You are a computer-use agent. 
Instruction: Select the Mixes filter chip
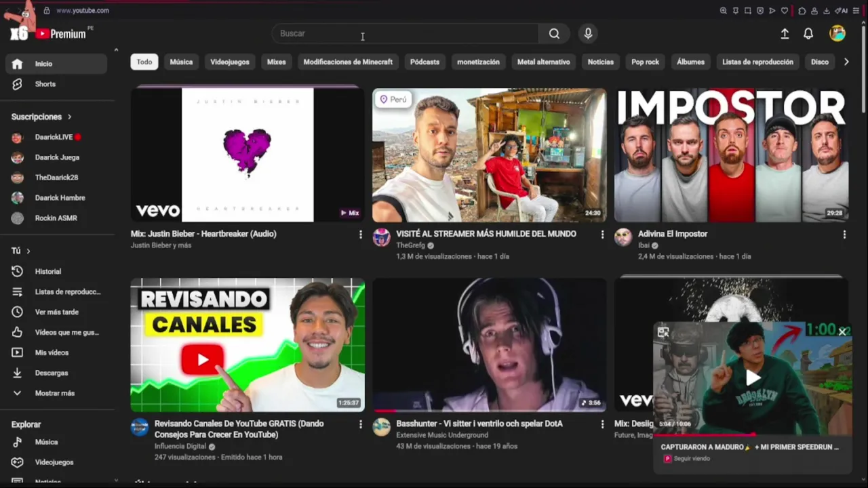276,62
